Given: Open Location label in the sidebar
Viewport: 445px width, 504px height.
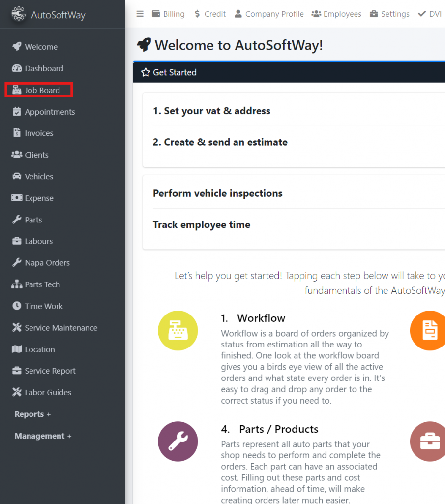Looking at the screenshot, I should pos(40,349).
